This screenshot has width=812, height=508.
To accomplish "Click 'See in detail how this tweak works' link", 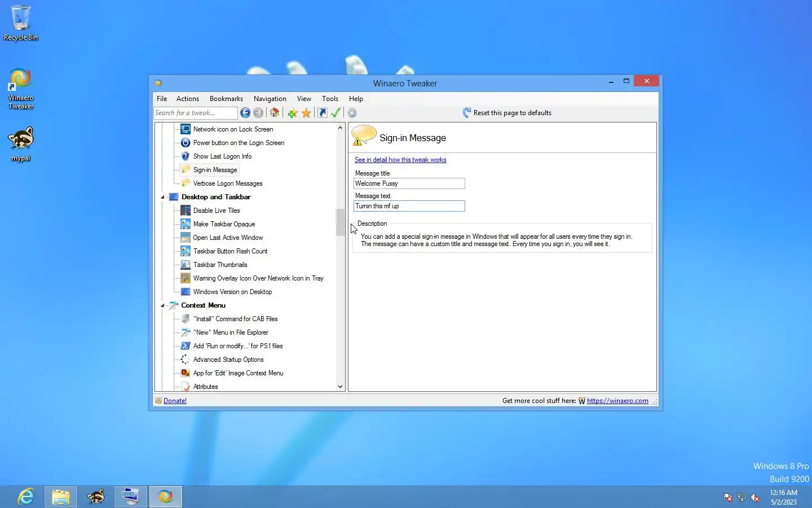I will tap(400, 160).
